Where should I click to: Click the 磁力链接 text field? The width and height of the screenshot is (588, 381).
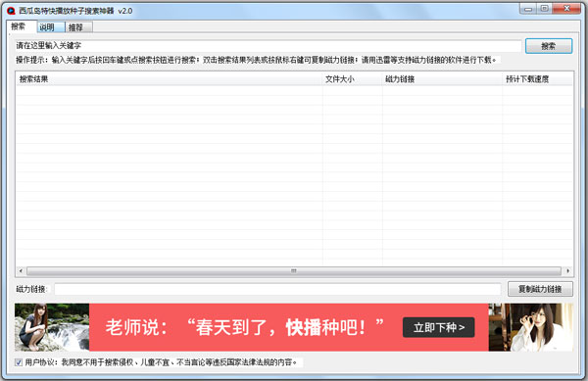coord(277,289)
